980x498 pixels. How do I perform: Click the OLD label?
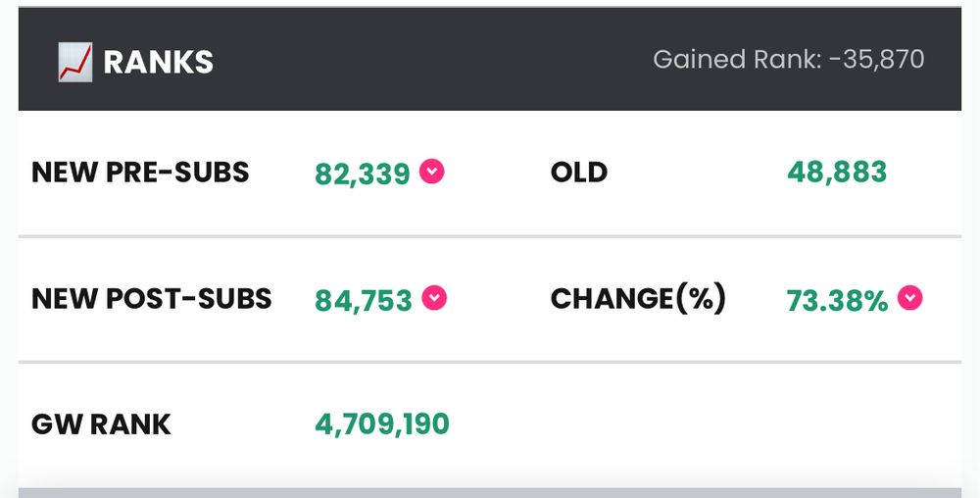(579, 173)
